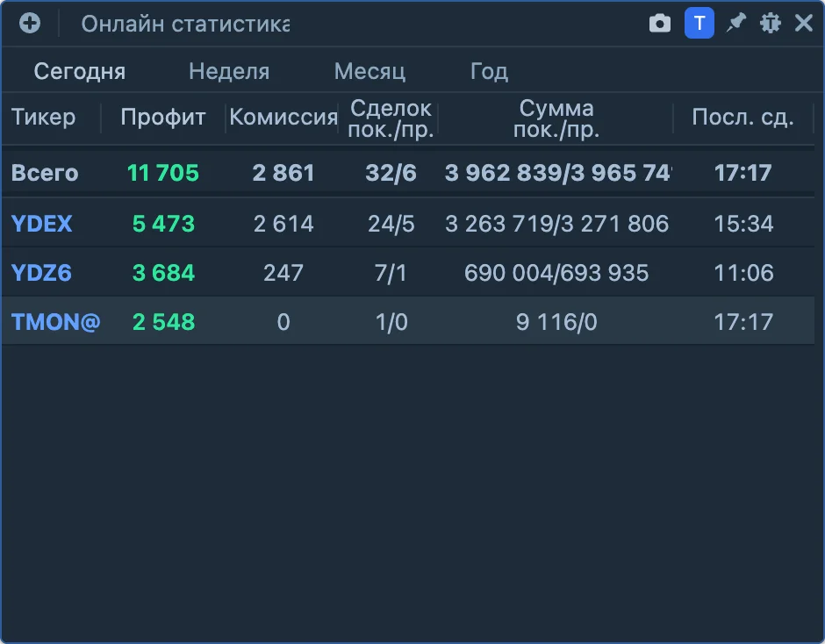Click YDZ6 sum 690 004/693 935

(556, 273)
